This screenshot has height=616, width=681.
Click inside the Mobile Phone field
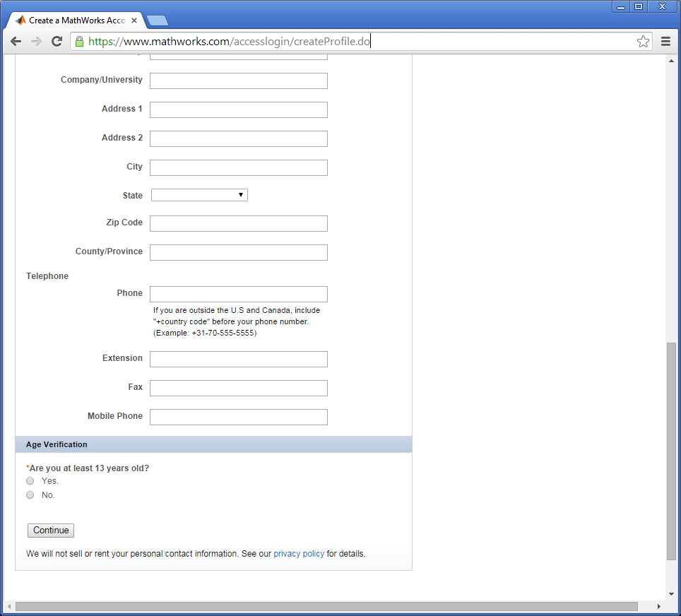point(238,417)
